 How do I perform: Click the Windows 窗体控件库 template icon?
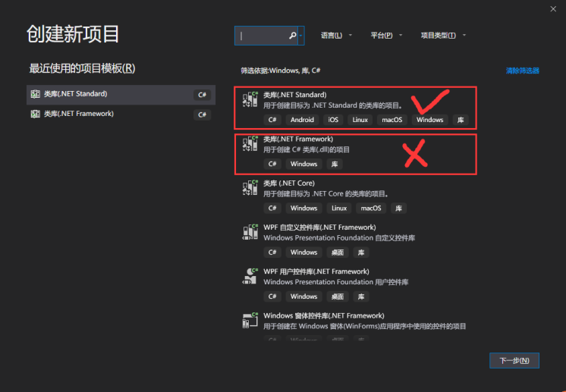[x=250, y=321]
